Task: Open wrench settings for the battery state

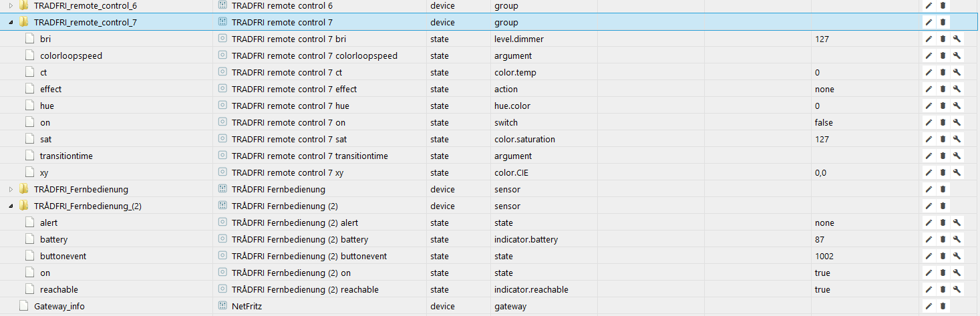Action: (x=957, y=239)
